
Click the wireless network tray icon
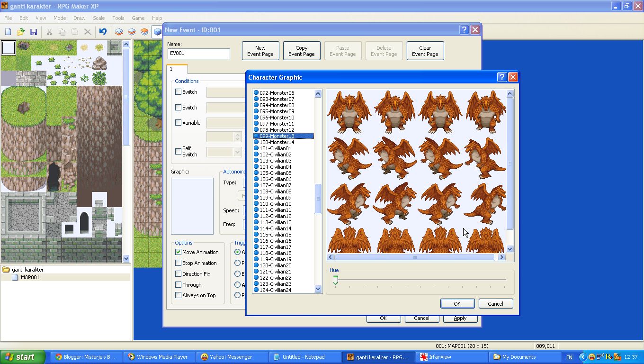(x=600, y=357)
